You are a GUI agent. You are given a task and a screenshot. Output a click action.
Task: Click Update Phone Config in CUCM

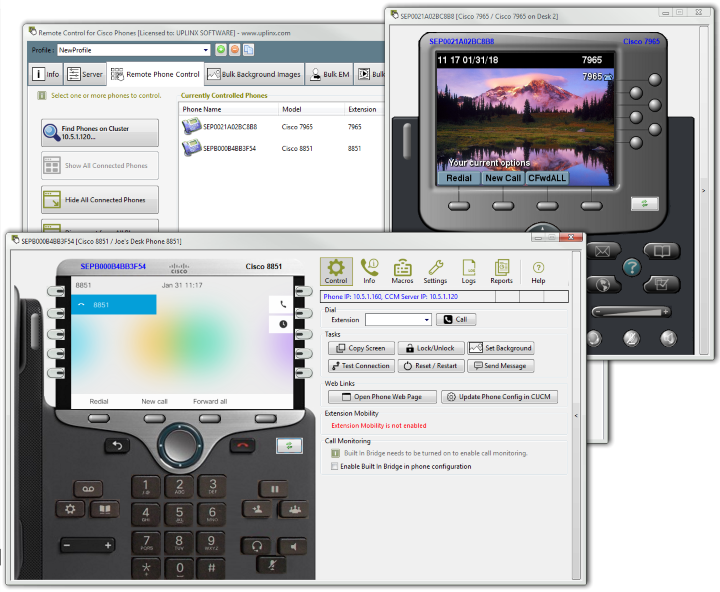(500, 397)
